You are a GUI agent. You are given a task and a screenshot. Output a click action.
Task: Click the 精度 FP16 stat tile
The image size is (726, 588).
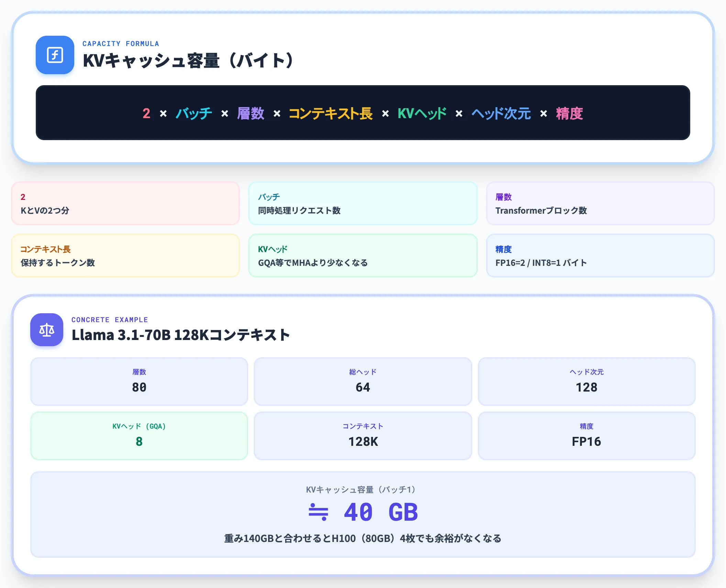click(587, 436)
